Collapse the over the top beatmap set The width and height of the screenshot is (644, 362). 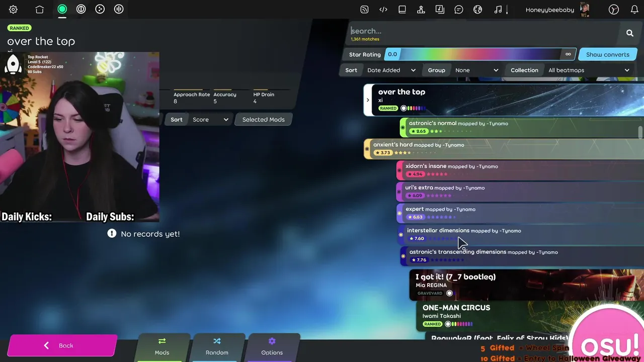click(x=368, y=100)
